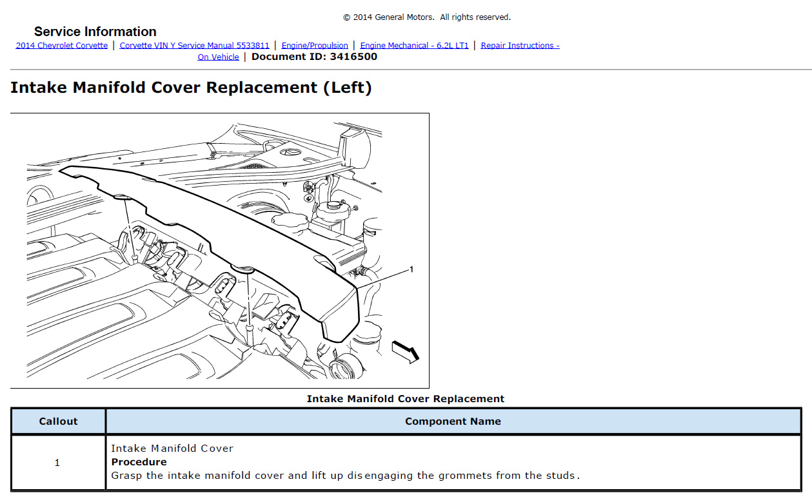This screenshot has height=504, width=812.
Task: Click the Intake Manifold Cover Replacement (Left) heading
Action: click(191, 88)
